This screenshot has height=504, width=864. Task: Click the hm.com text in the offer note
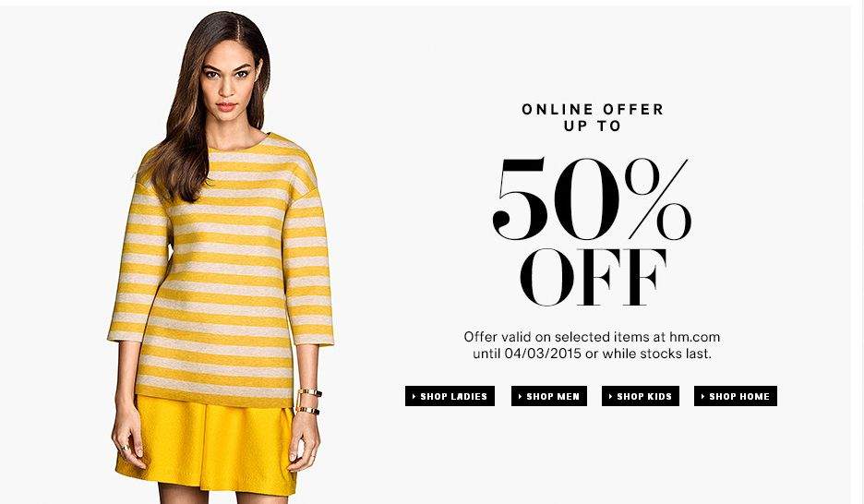(694, 337)
